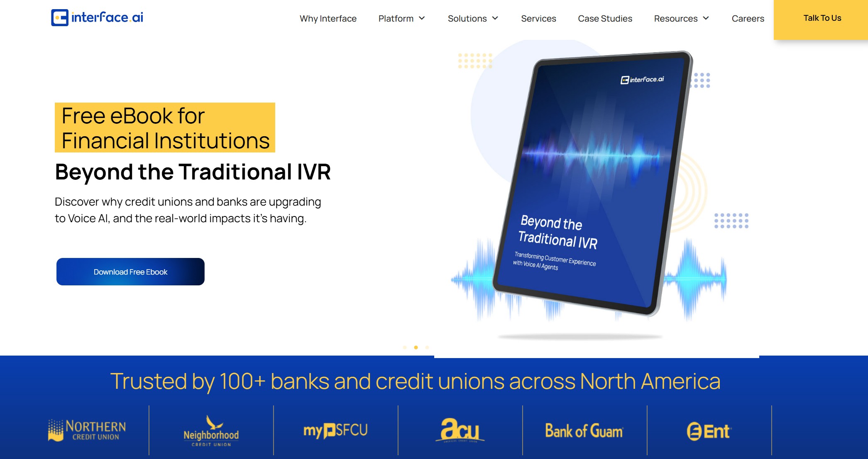Click the Services navigation link
868x459 pixels.
[x=538, y=18]
